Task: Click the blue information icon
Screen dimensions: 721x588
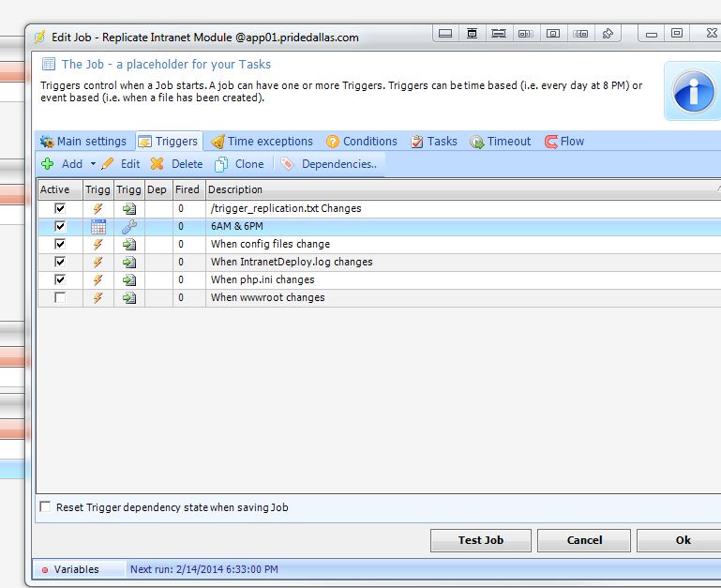Action: click(x=694, y=92)
